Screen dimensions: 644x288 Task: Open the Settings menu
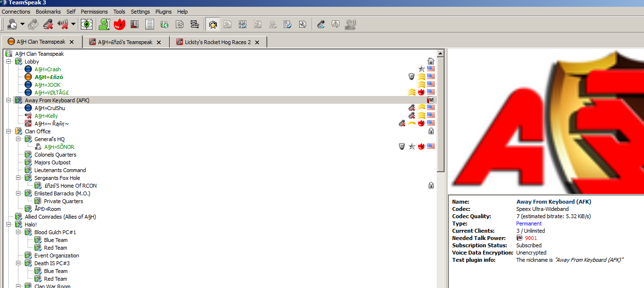point(140,12)
